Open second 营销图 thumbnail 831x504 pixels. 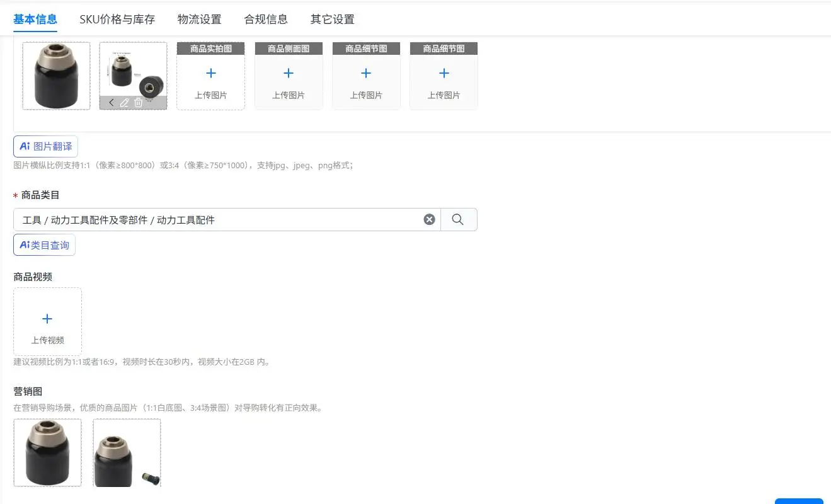pos(127,452)
